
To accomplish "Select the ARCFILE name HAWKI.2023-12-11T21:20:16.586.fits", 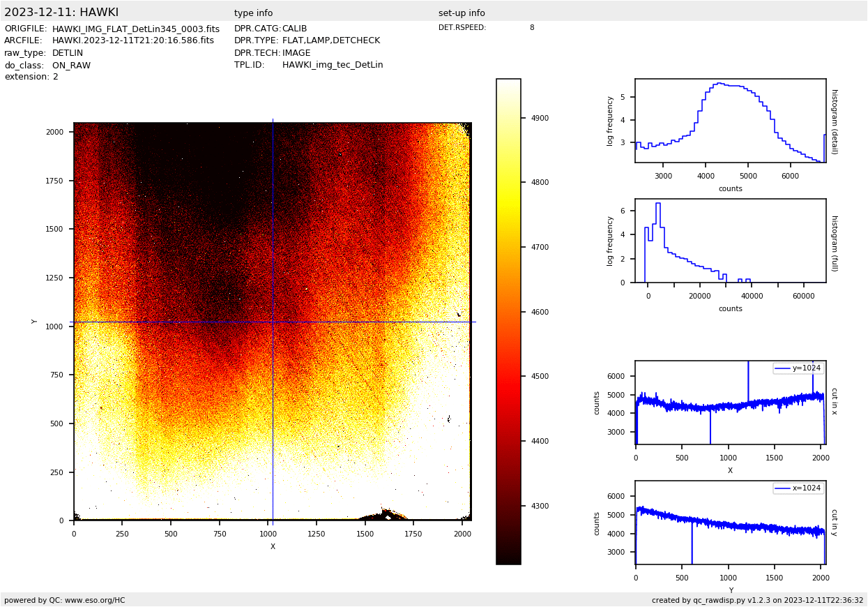I will pos(132,41).
